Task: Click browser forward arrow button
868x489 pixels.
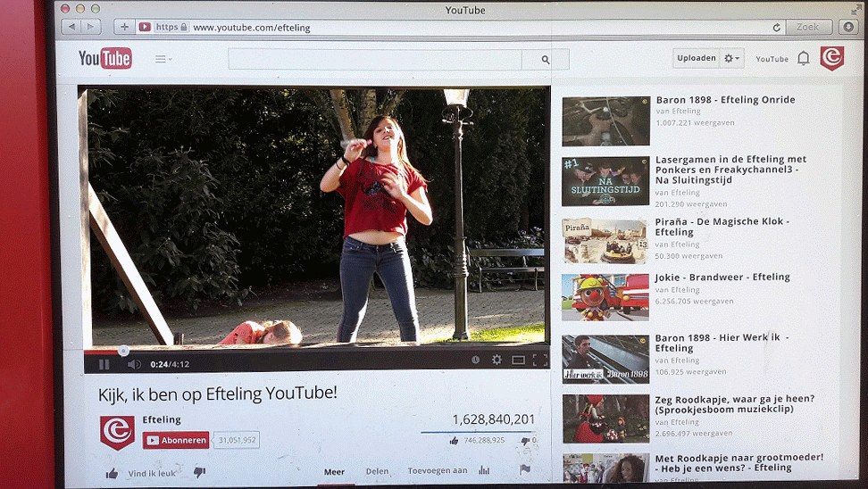Action: tap(90, 27)
